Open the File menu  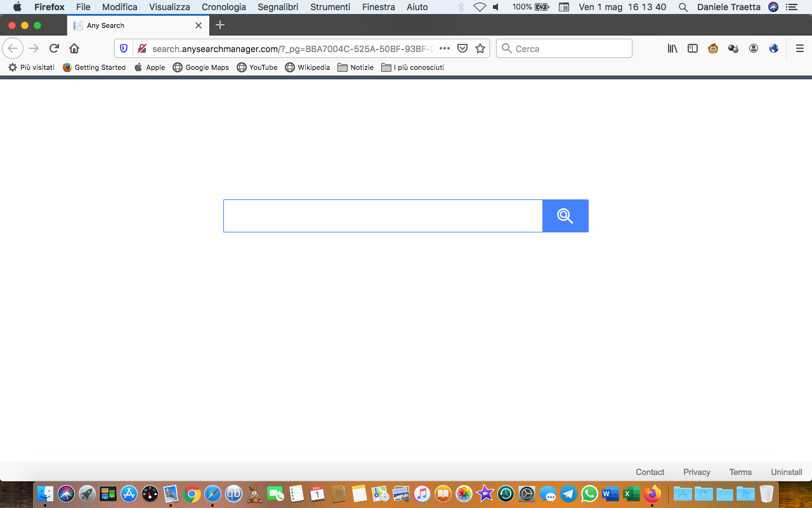[x=83, y=7]
